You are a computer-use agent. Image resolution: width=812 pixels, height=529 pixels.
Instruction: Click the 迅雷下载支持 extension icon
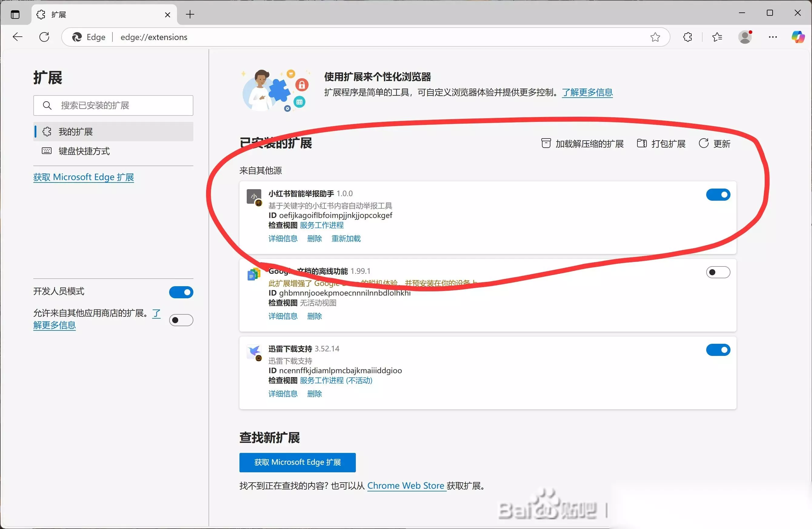click(254, 352)
